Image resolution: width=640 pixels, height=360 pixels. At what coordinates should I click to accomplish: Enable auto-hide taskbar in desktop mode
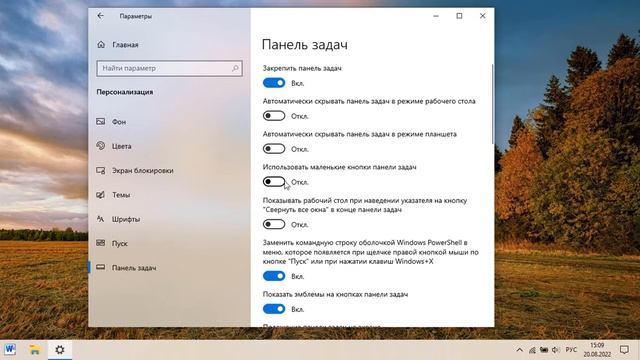point(274,116)
